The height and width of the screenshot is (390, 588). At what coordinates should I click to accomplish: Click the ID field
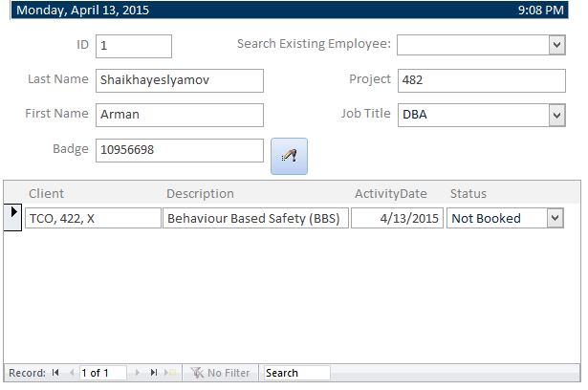tap(134, 46)
